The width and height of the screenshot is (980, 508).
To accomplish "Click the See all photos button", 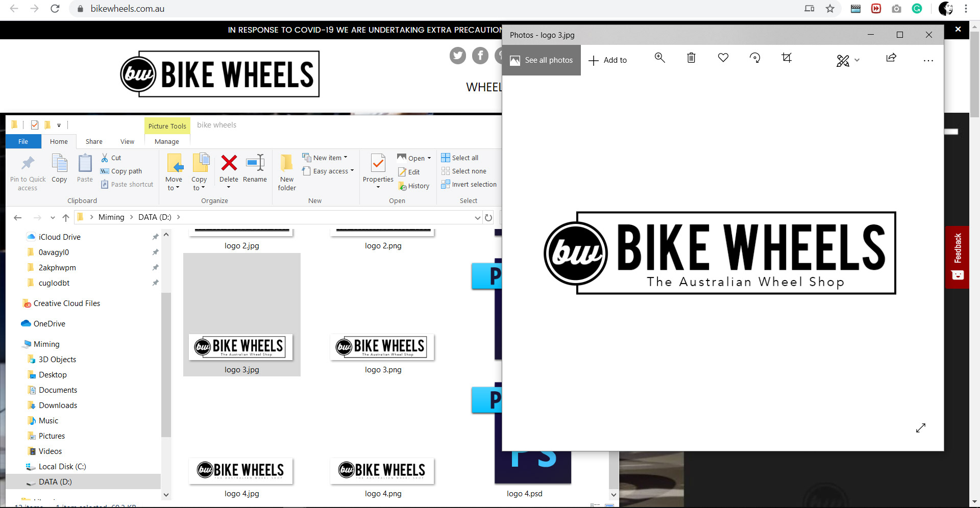I will (x=542, y=60).
